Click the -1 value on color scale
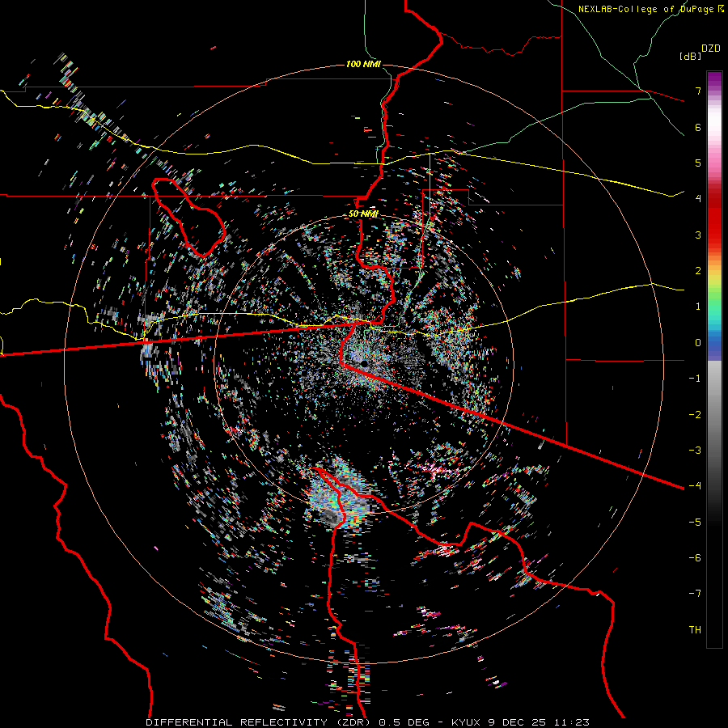The height and width of the screenshot is (728, 728). coord(695,379)
